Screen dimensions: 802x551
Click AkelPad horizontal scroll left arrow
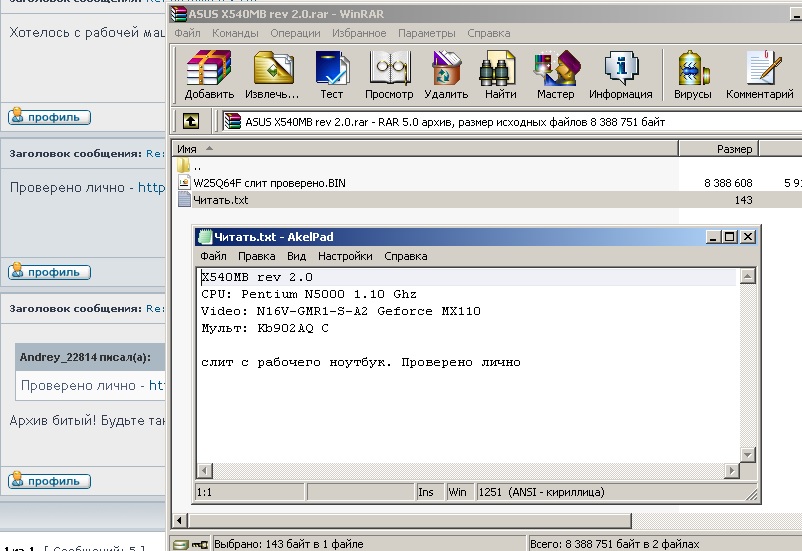[205, 471]
